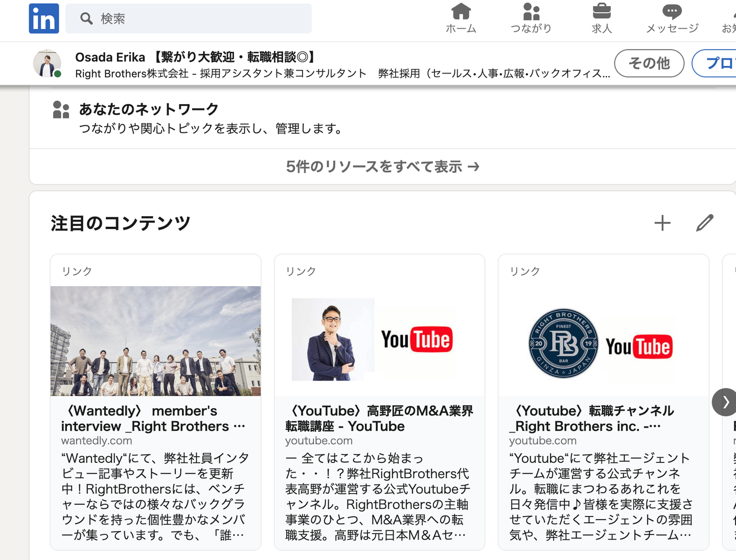Click the search magnifier icon

point(86,19)
